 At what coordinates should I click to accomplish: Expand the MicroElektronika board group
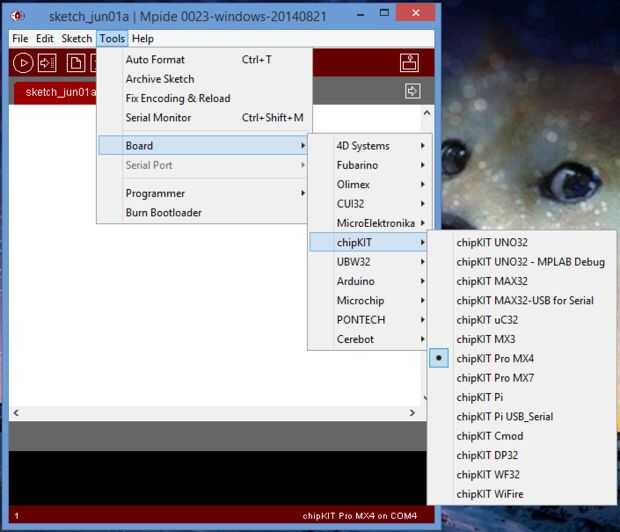(x=369, y=223)
